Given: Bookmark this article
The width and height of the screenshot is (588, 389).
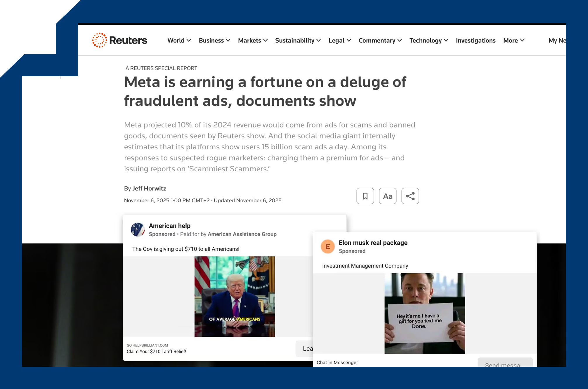Looking at the screenshot, I should coord(365,196).
